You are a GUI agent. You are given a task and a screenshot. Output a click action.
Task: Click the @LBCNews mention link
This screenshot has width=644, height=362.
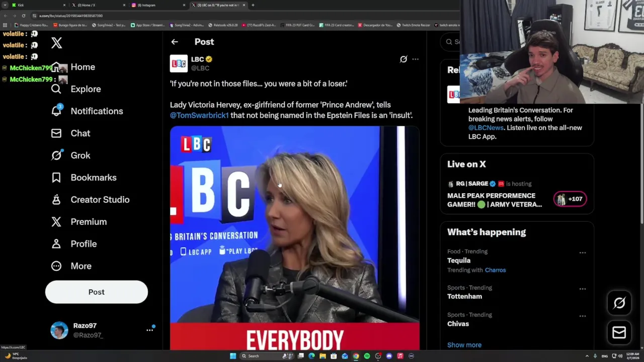[x=486, y=128]
